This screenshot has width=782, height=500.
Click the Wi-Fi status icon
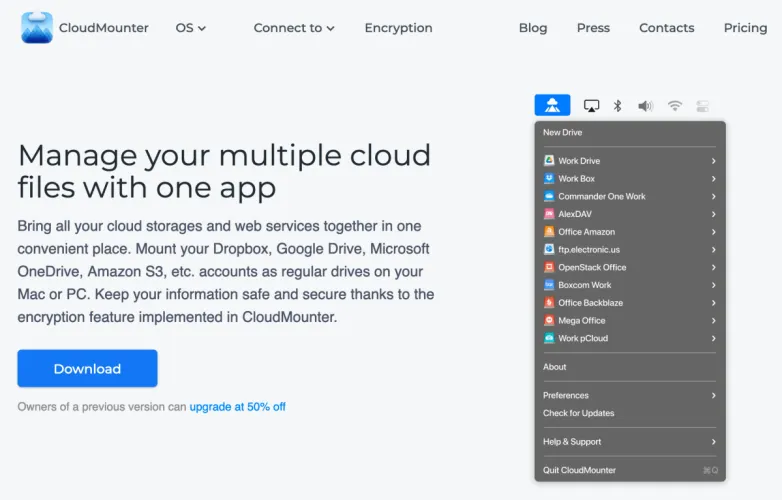pos(675,106)
